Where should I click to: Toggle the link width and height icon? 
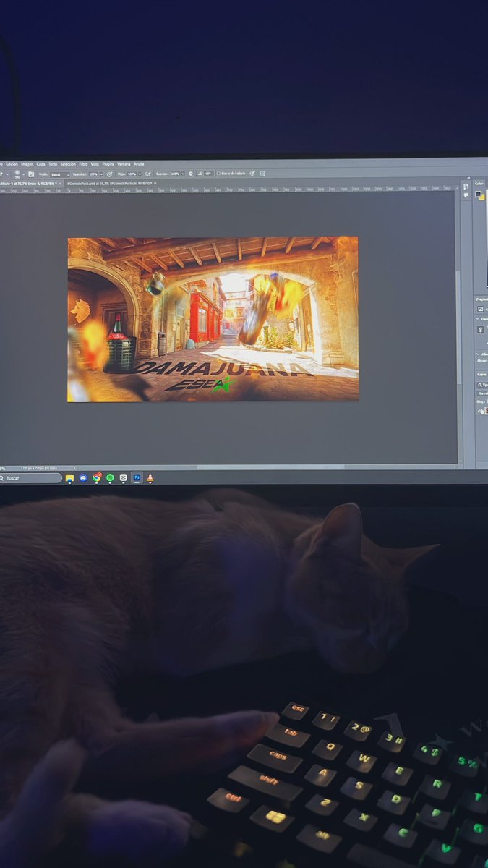point(480,328)
